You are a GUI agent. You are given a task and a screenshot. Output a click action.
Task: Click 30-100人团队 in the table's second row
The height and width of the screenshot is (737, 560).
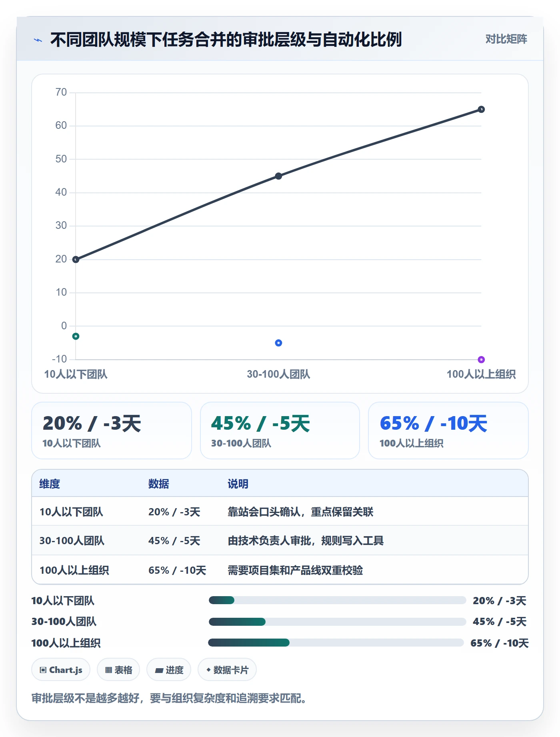tap(72, 541)
